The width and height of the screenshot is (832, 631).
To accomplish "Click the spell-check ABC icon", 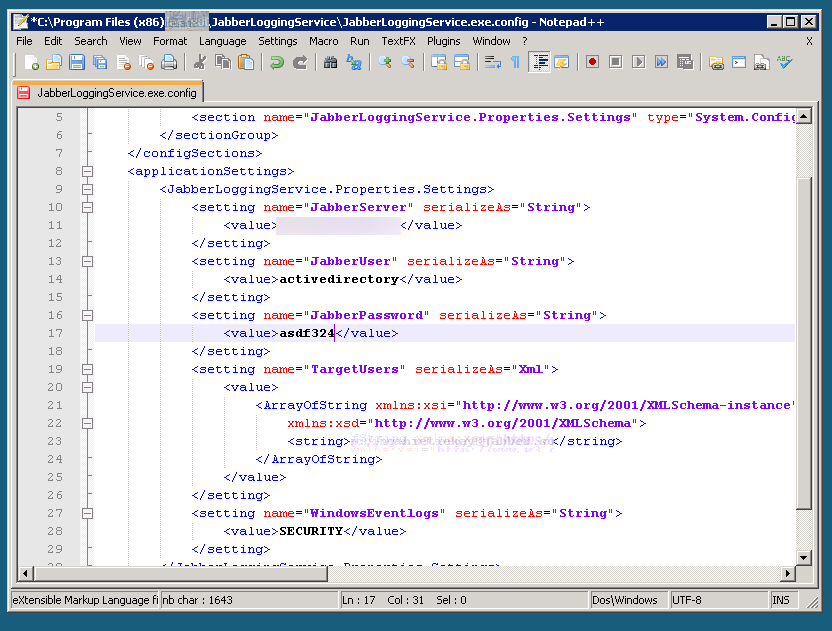I will pos(785,63).
